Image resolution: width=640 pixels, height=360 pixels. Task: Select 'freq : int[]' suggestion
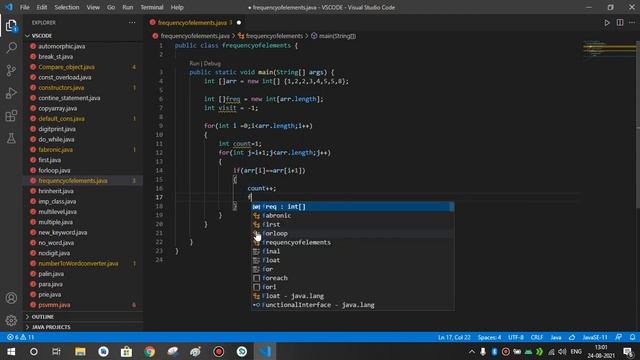[353, 207]
